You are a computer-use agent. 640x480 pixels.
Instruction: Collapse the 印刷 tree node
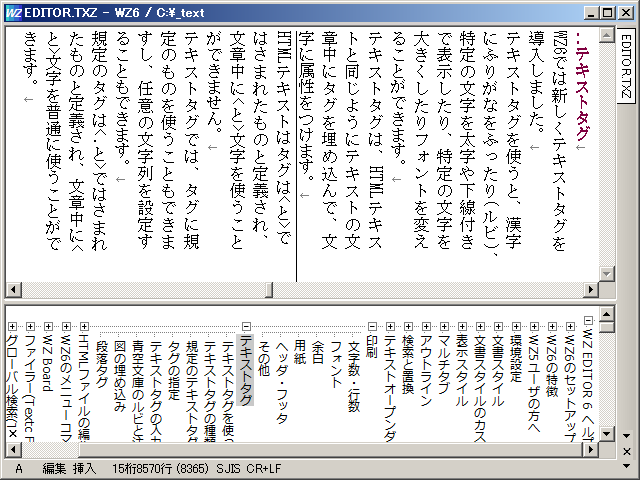[x=372, y=327]
